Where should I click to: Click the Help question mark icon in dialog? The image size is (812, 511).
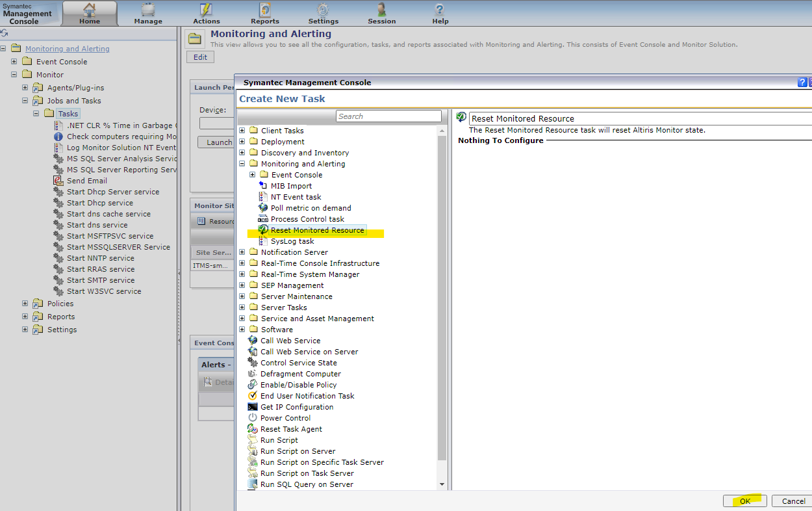pyautogui.click(x=802, y=83)
